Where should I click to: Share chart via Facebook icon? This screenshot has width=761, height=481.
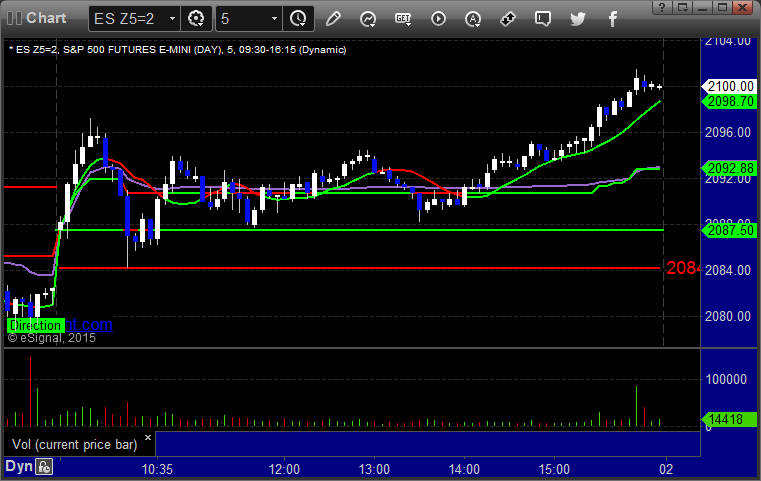click(x=612, y=19)
